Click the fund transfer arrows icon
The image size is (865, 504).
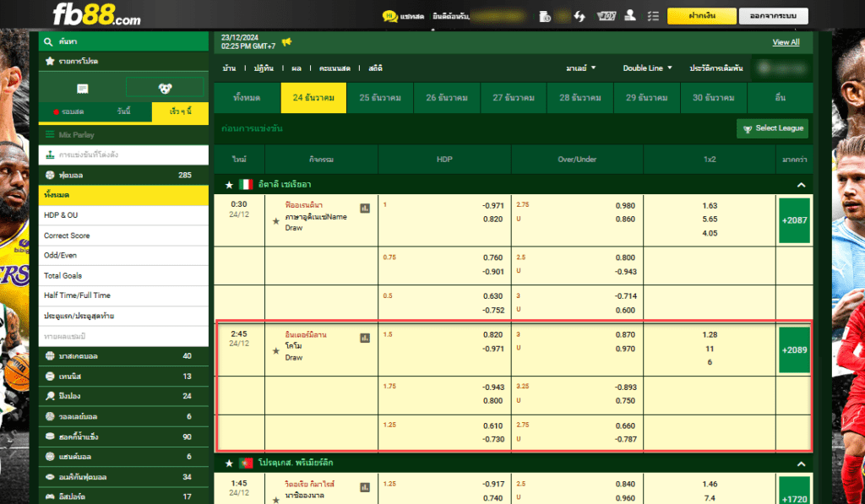(579, 16)
